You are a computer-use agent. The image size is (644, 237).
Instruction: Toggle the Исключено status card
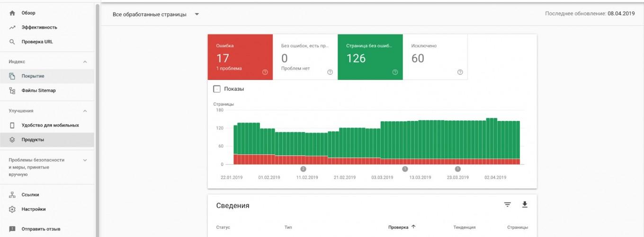435,57
